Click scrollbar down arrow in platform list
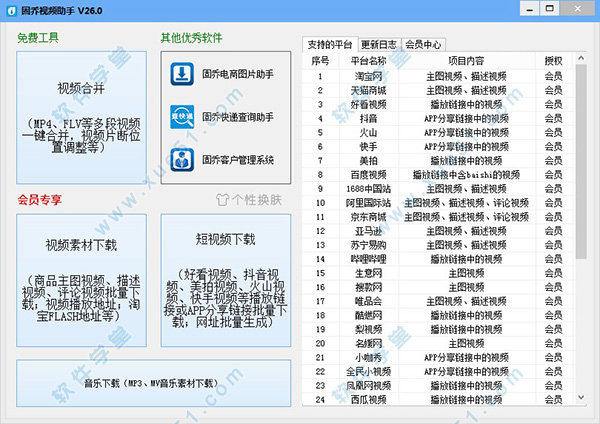600x424 pixels. [581, 398]
